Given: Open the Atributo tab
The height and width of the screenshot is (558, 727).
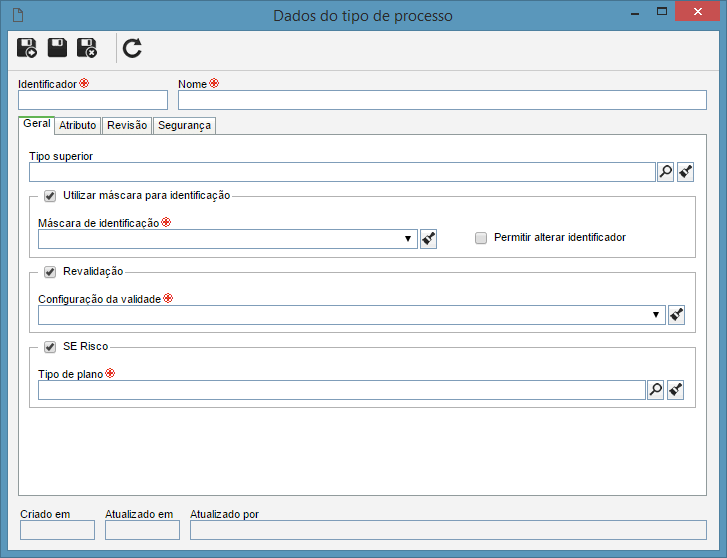Looking at the screenshot, I should point(78,125).
